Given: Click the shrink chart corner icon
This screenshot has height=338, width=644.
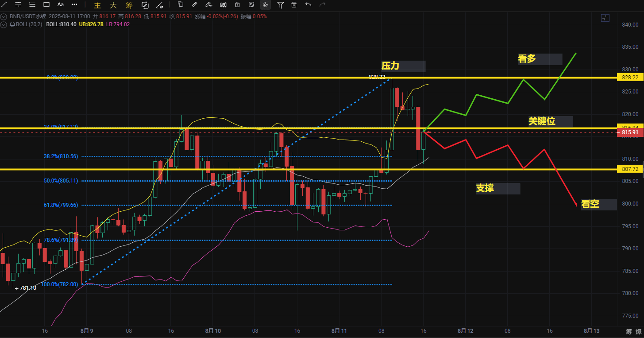Looking at the screenshot, I should point(605,18).
